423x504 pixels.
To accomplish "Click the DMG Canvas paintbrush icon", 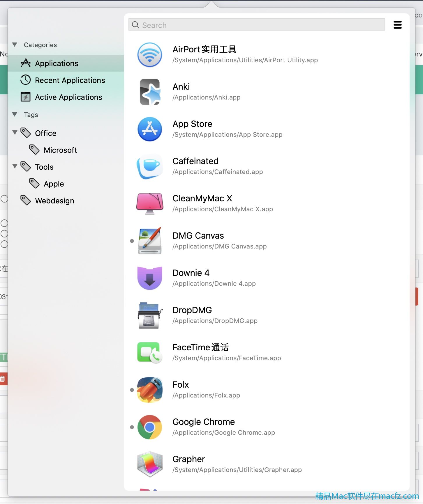I will pos(150,241).
